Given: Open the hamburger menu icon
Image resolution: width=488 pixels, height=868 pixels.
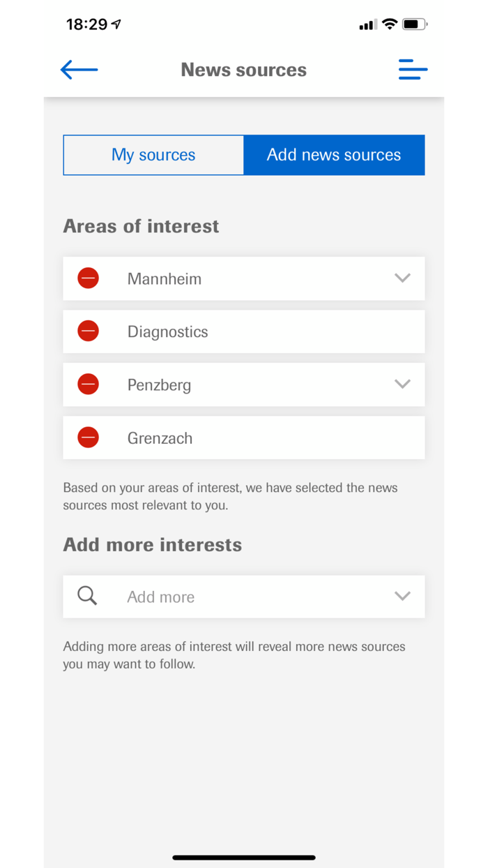Looking at the screenshot, I should pos(413,70).
